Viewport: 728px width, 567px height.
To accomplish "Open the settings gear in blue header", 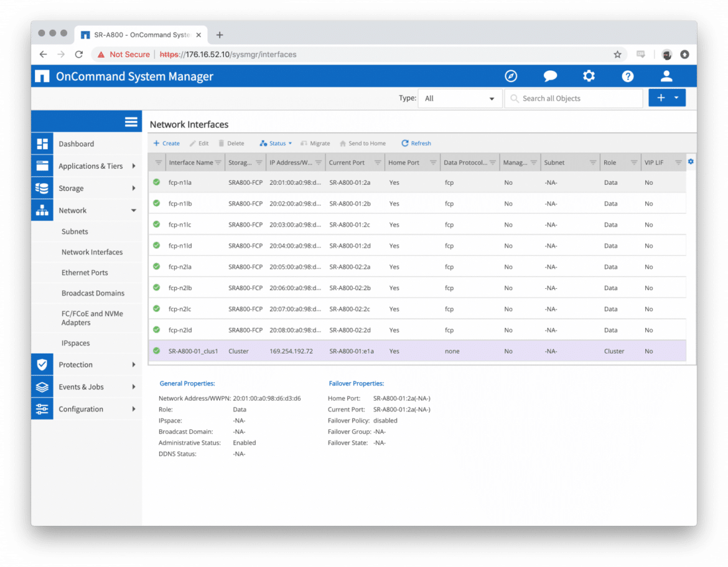I will tap(589, 76).
